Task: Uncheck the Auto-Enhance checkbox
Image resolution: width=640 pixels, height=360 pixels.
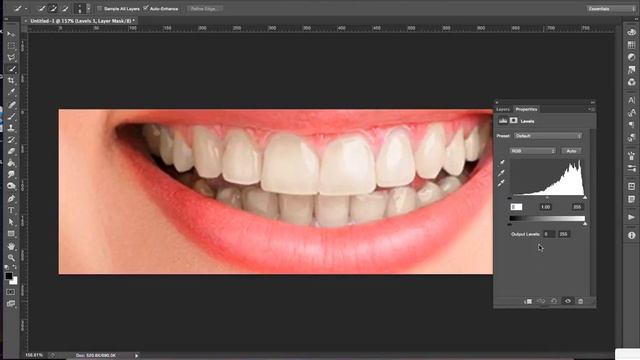Action: pyautogui.click(x=146, y=8)
